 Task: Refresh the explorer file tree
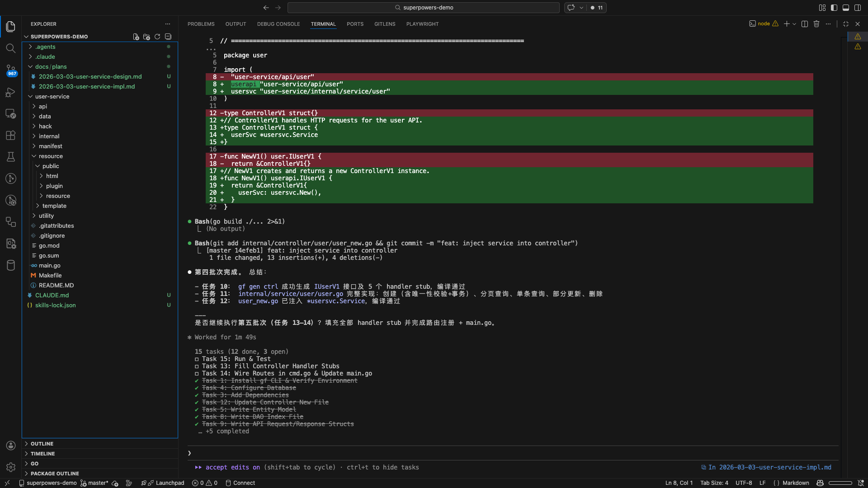(x=157, y=37)
